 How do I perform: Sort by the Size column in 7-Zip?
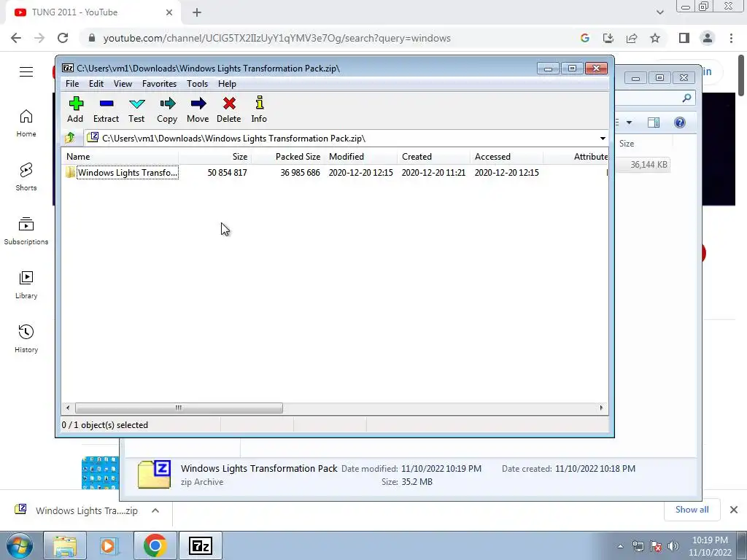tap(215, 157)
